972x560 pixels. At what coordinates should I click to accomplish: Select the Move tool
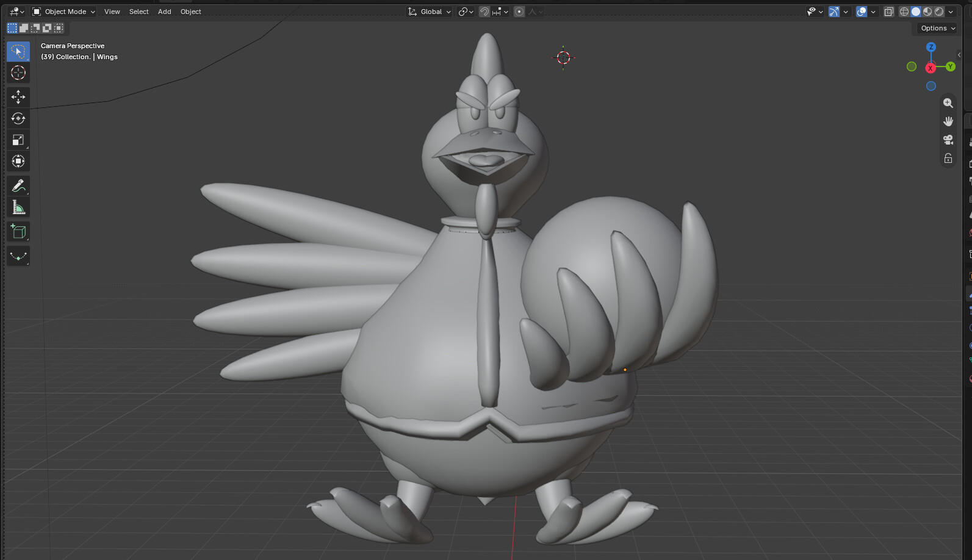18,96
